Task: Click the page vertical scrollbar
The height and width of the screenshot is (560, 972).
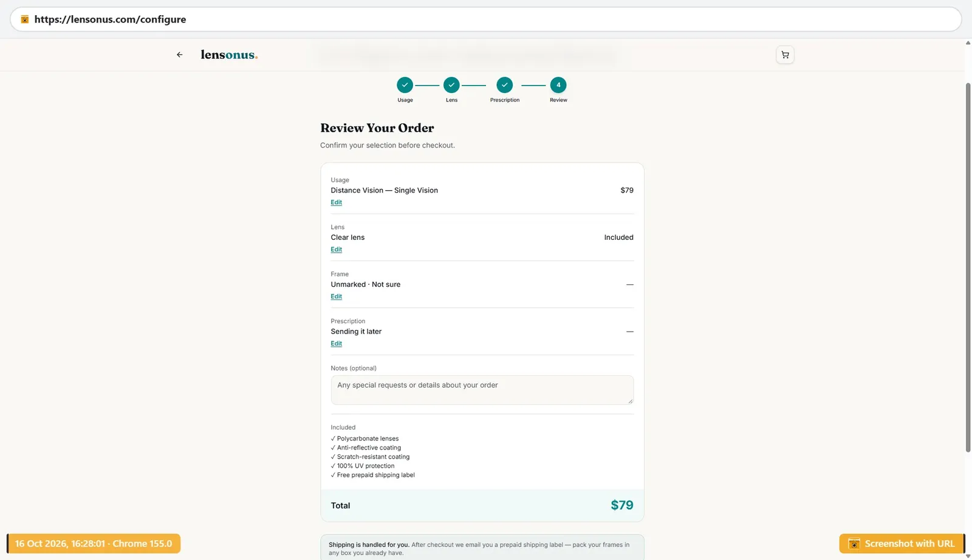Action: pyautogui.click(x=968, y=267)
